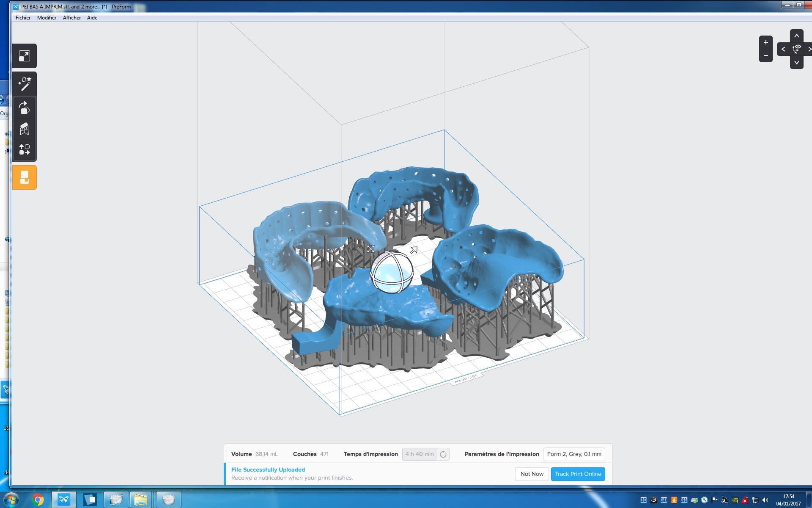Image resolution: width=812 pixels, height=508 pixels.
Task: Open the Layout arrangement tool
Action: point(24,149)
